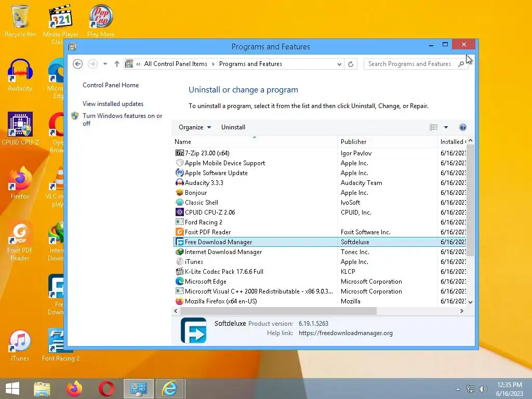Click the change view icon
The width and height of the screenshot is (532, 399).
[434, 127]
